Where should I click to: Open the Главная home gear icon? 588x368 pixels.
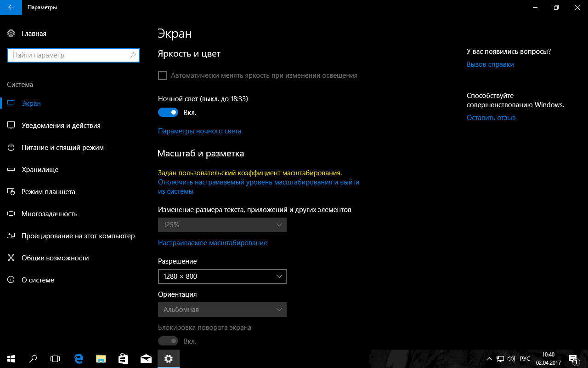point(11,34)
